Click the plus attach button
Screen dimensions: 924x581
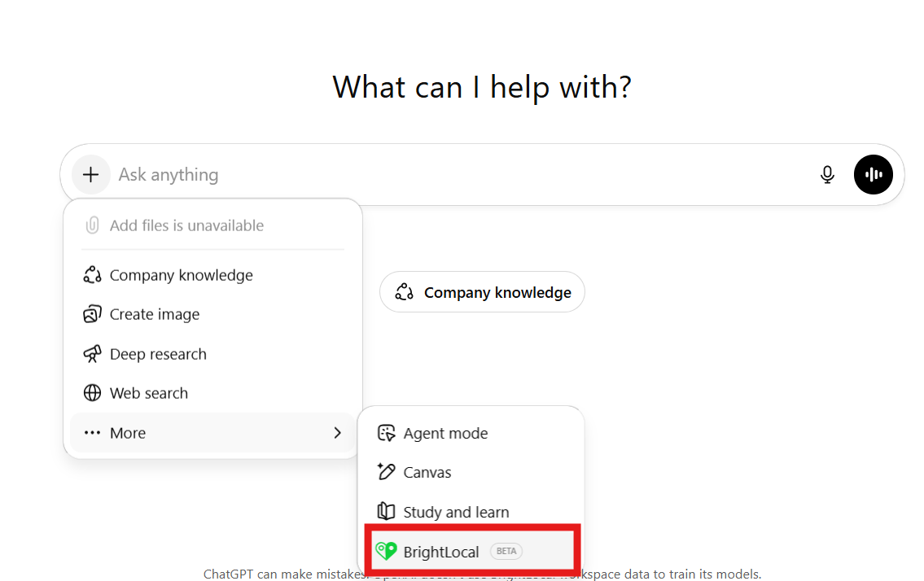[x=90, y=174]
